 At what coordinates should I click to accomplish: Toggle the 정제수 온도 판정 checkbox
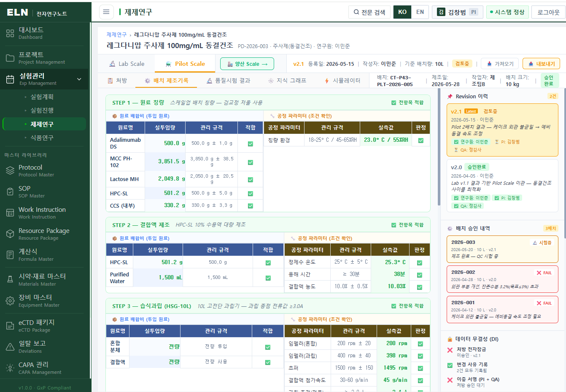[420, 263]
